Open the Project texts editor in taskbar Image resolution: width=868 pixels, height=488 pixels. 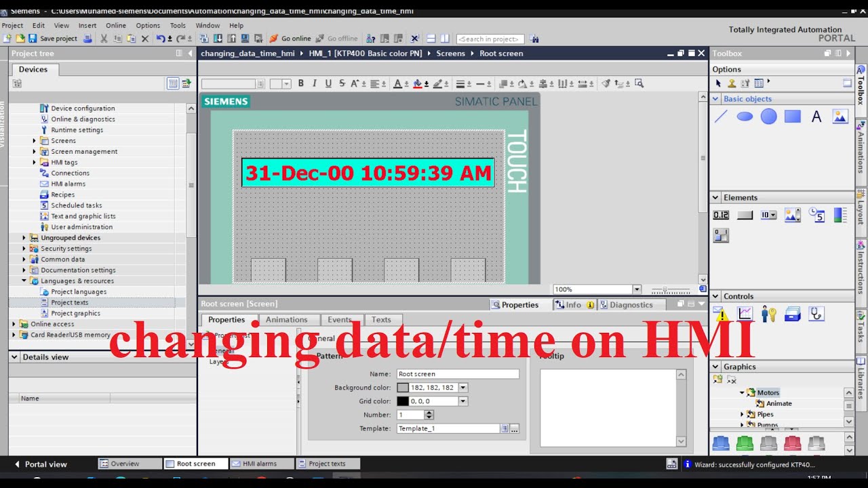pyautogui.click(x=327, y=464)
